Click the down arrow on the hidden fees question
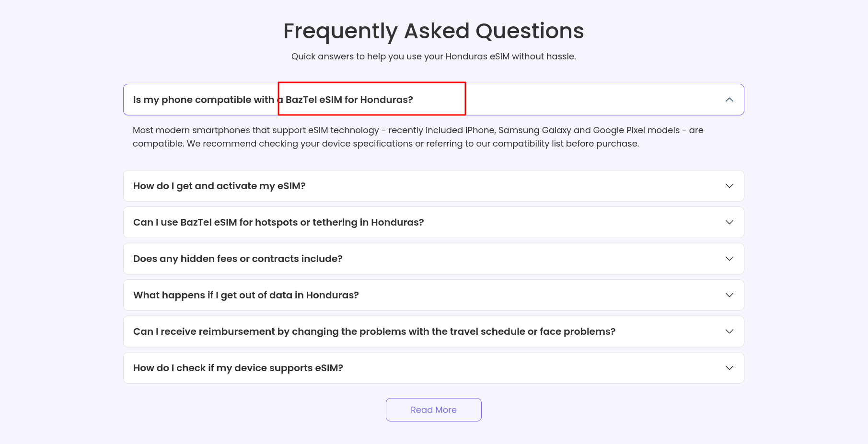 pos(729,259)
